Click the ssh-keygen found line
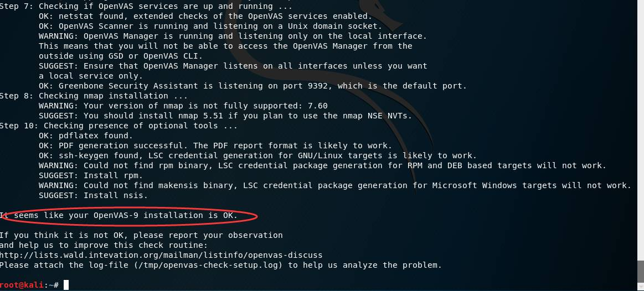Screen dimensions: 644x291 pos(257,155)
